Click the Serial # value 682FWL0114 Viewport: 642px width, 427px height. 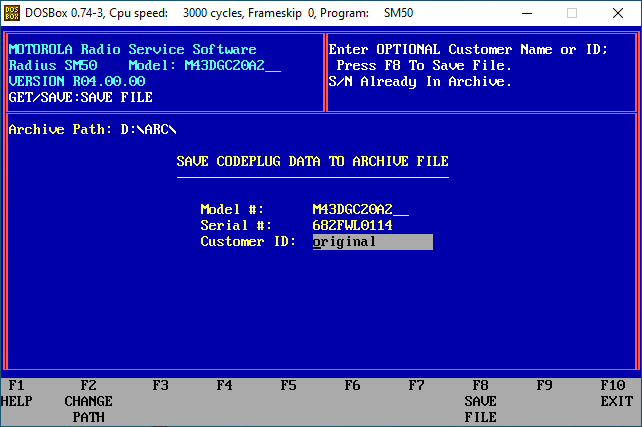(352, 226)
